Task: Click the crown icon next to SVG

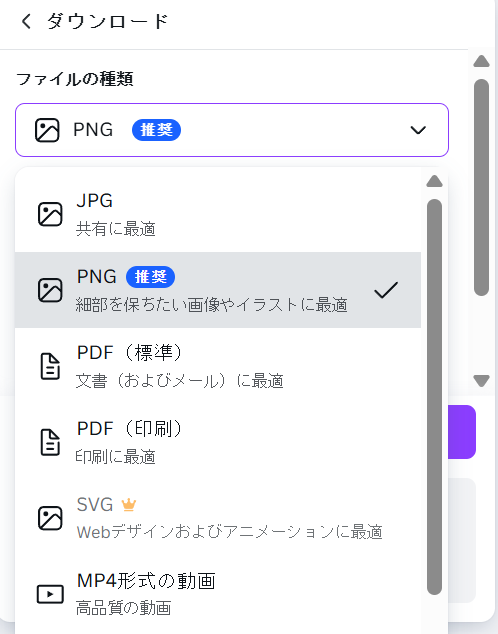Action: tap(129, 505)
